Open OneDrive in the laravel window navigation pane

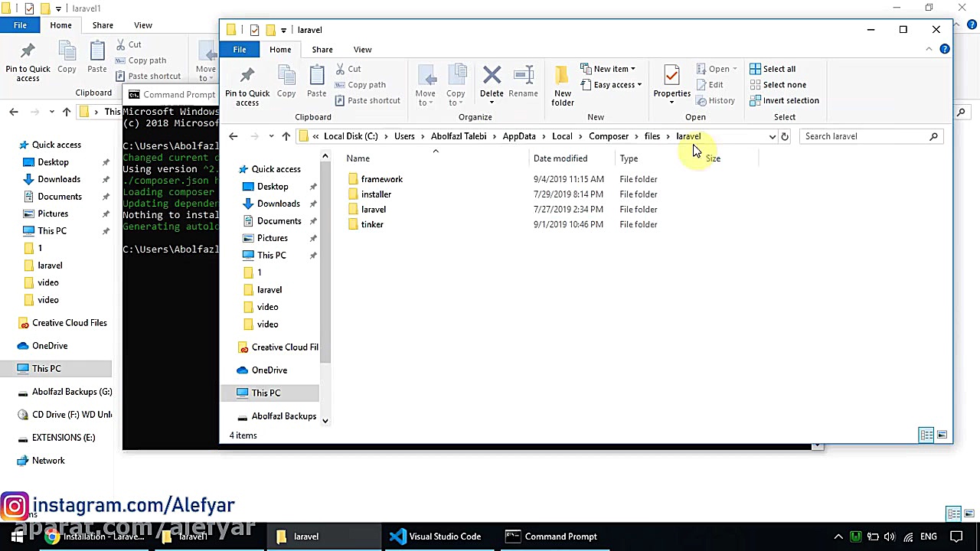[x=269, y=370]
